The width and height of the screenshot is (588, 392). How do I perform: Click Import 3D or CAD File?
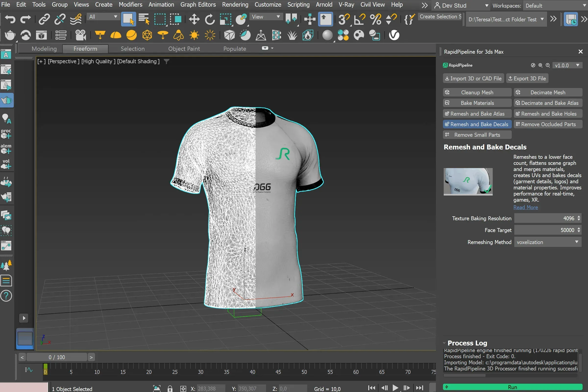pos(473,78)
